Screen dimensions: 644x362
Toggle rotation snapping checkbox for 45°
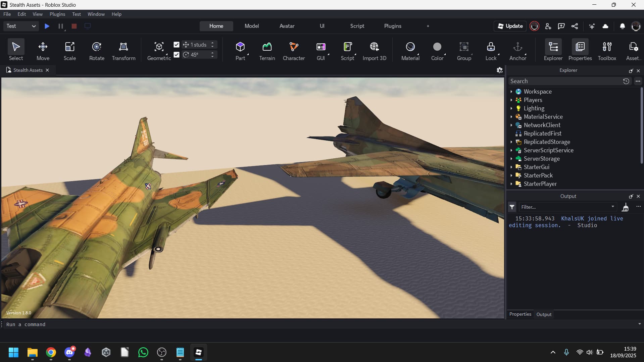[x=177, y=55]
